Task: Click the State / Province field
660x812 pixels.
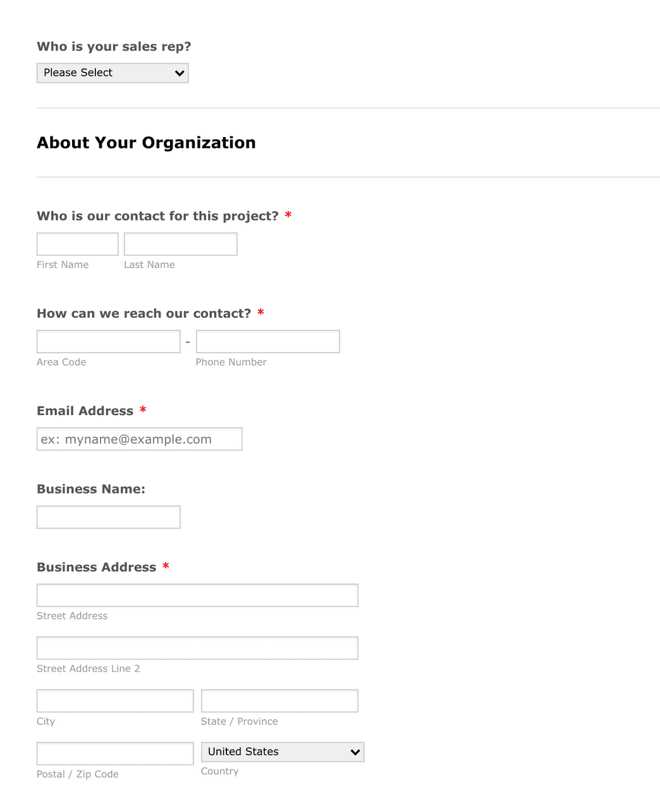Action: [x=279, y=700]
